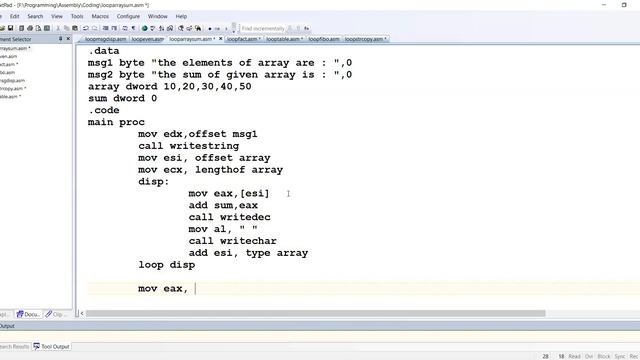Open the Tools menu
The width and height of the screenshot is (640, 360).
point(77,16)
